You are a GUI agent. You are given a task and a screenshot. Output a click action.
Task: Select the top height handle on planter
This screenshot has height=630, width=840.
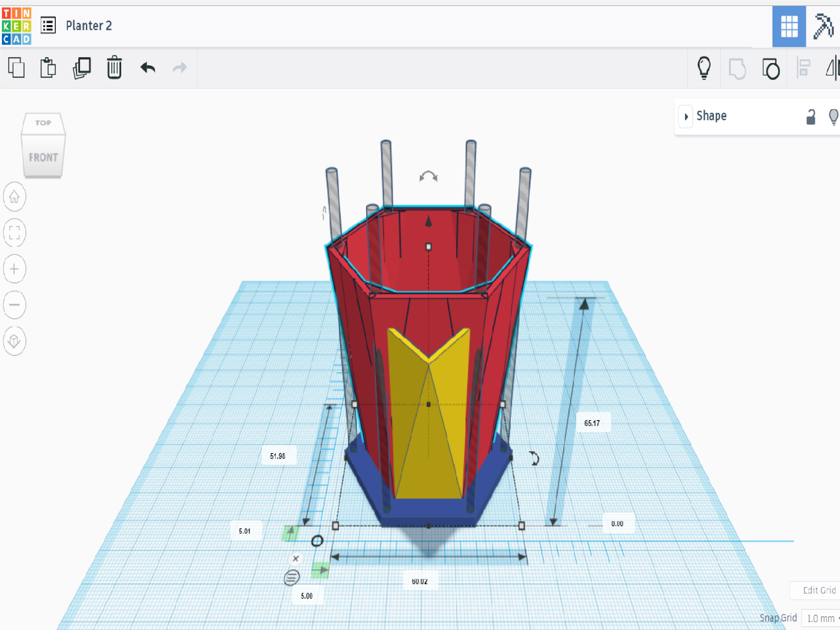pyautogui.click(x=428, y=247)
